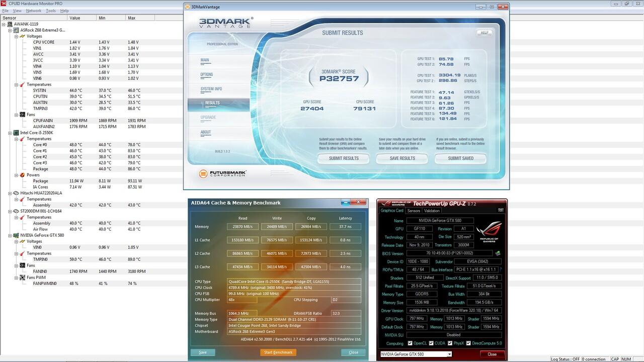
Task: Click the thermometer icon under NVIDIA GTX 580 Temperatures
Action: (x=22, y=253)
